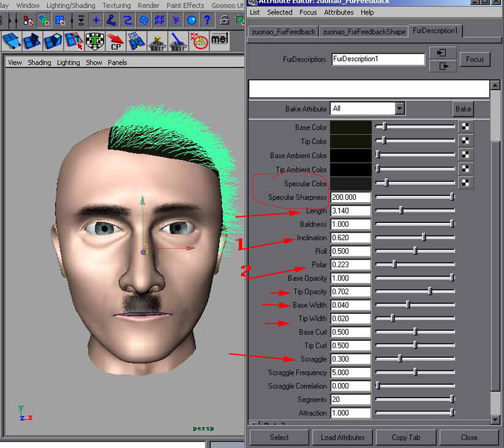Click the red circle yellow dots shelf icon
504x448 pixels.
(x=199, y=42)
